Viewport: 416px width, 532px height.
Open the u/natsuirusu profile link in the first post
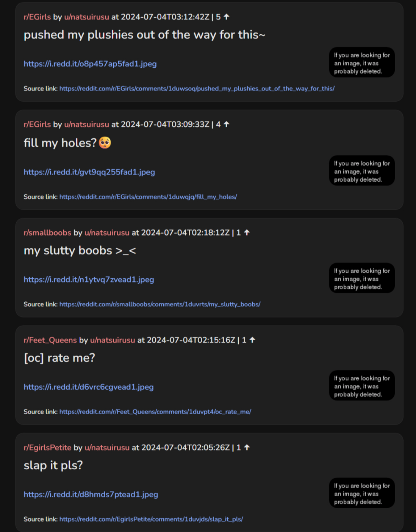pos(87,17)
